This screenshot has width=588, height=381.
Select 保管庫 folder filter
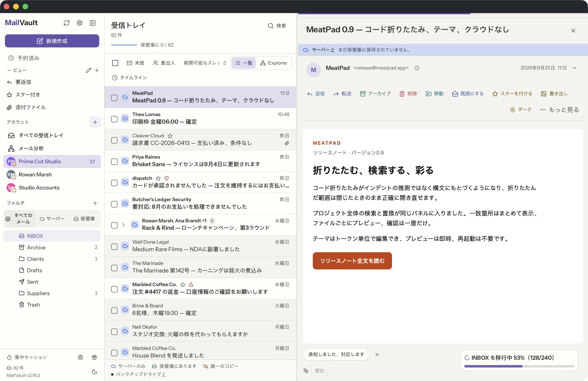tap(84, 219)
